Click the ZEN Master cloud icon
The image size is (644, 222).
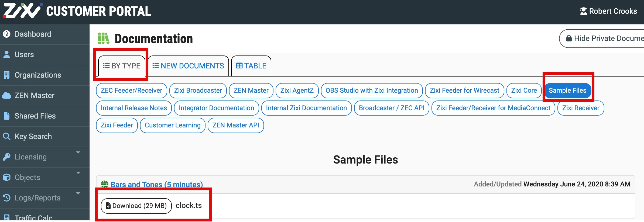(6, 95)
